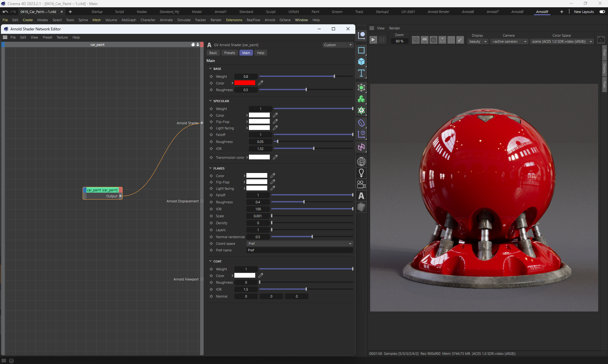The image size is (608, 364).
Task: Click the camera object icon in the side palette
Action: [361, 184]
